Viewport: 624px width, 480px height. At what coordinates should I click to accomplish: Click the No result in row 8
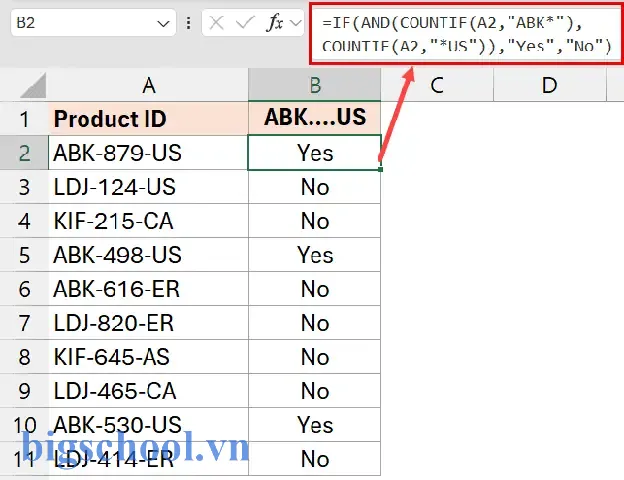315,357
